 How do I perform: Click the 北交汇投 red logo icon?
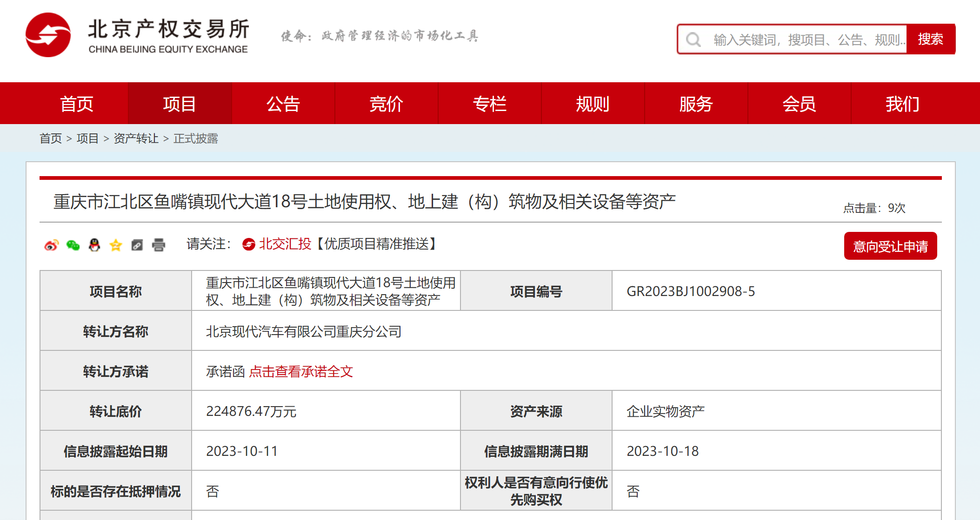[249, 244]
